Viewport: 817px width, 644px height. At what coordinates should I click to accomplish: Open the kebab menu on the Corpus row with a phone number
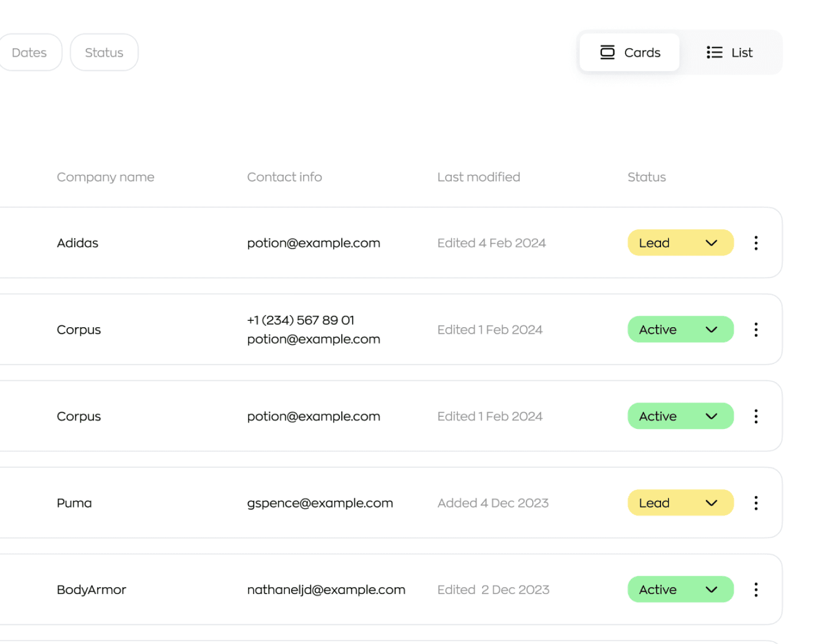point(756,329)
